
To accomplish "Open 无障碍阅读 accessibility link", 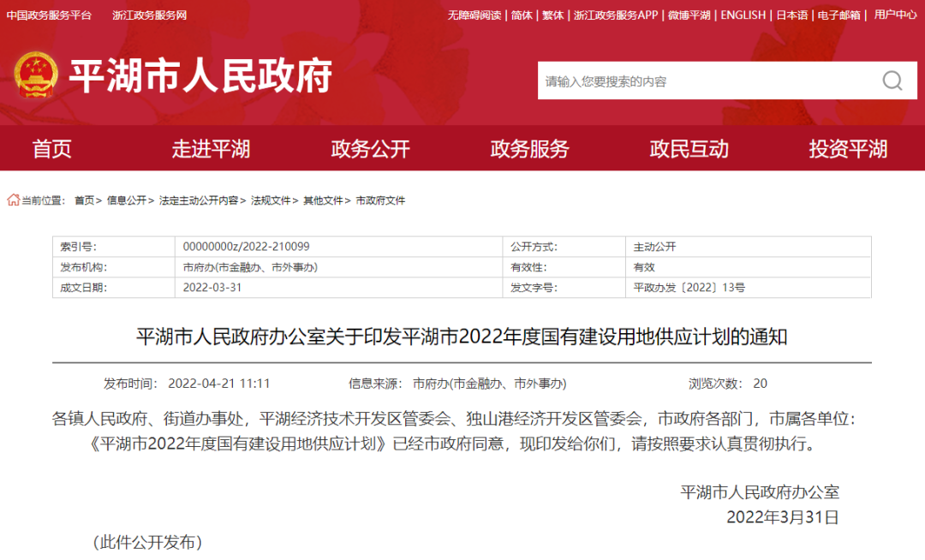I will 474,15.
